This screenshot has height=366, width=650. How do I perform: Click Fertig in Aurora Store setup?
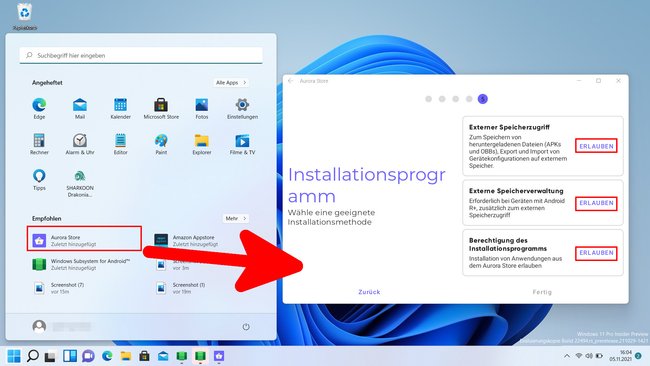[542, 292]
